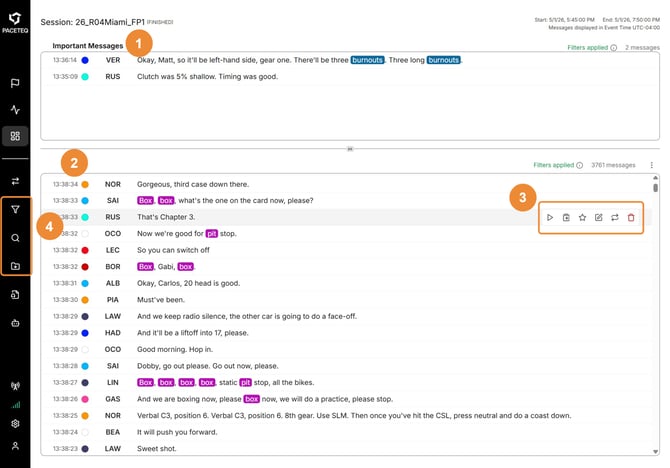Click first 'Box' tag in SAI message

tap(145, 200)
